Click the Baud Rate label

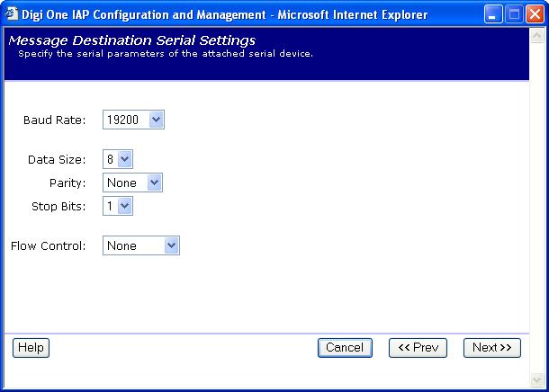pos(54,120)
